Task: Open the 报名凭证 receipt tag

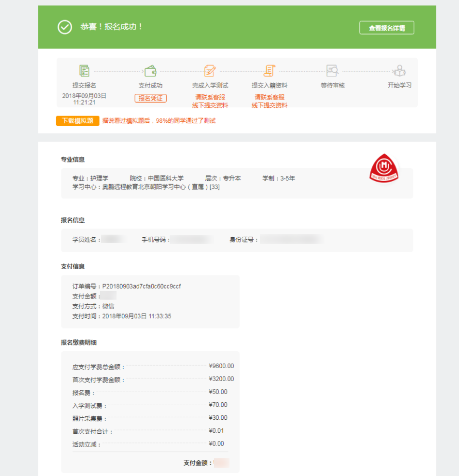Action: click(x=150, y=97)
